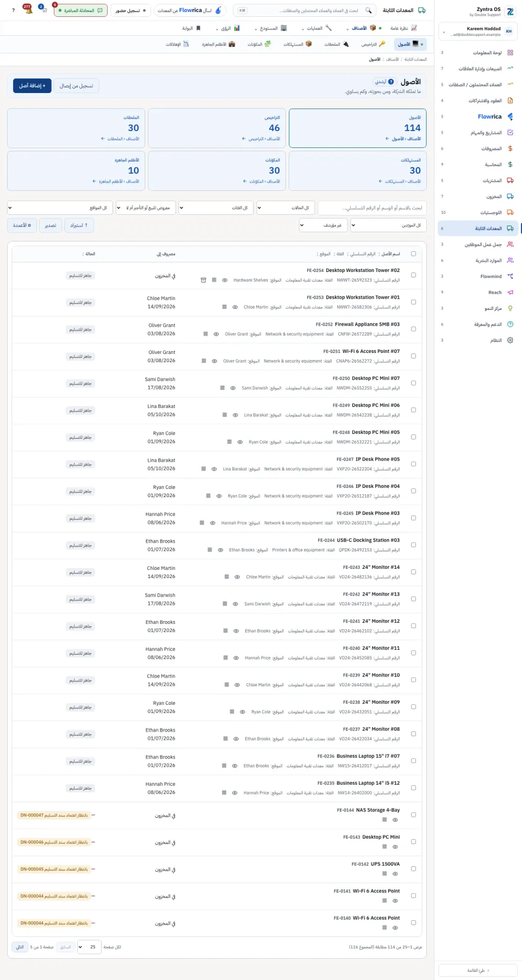522x980 pixels.
Task: Open the Reach megaphone icon in sidebar
Action: [510, 293]
